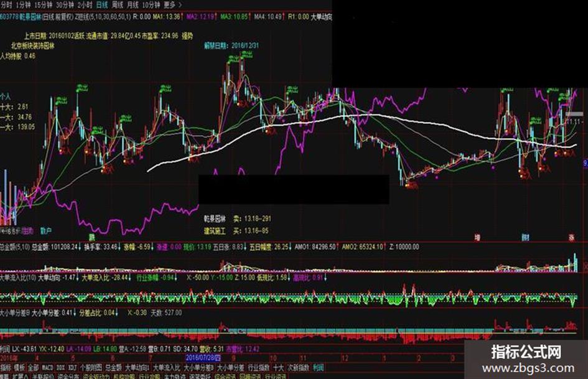Click the 人均持股 0.46 label
The height and width of the screenshot is (379, 588).
click(17, 56)
